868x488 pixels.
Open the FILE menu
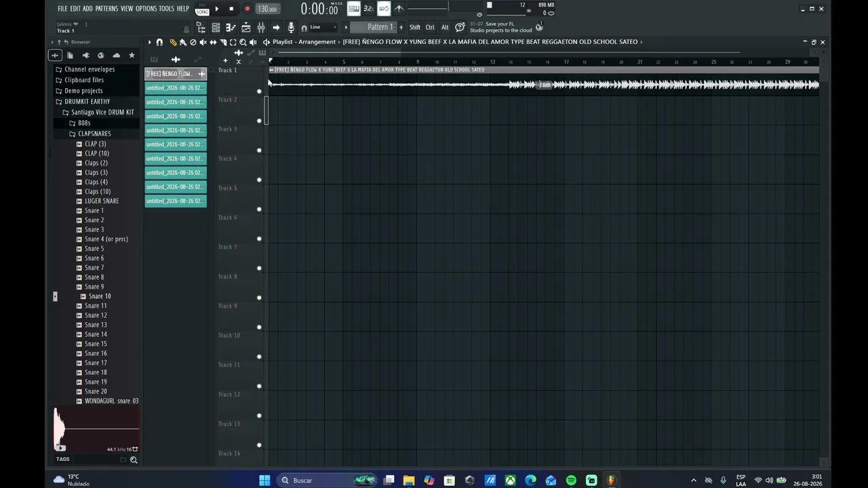tap(62, 9)
